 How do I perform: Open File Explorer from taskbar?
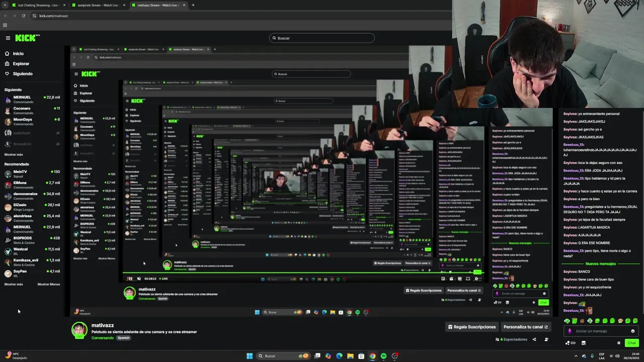350,356
